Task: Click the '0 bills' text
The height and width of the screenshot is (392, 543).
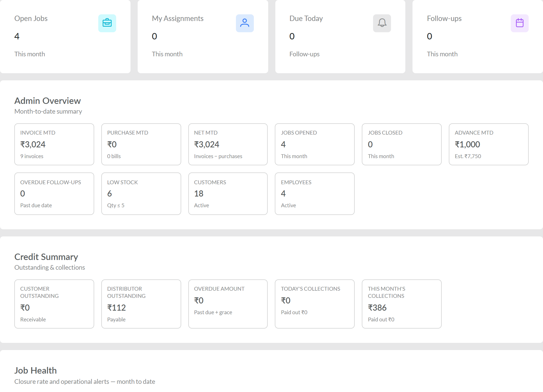Action: pyautogui.click(x=114, y=156)
